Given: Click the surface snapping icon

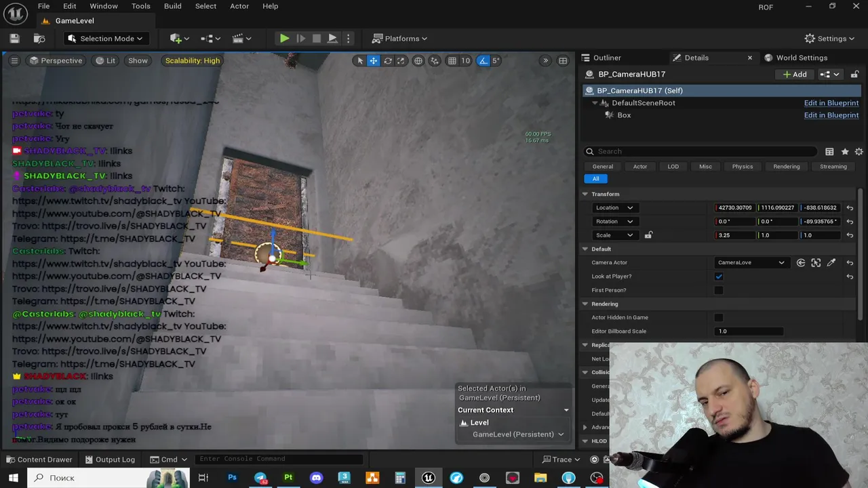Looking at the screenshot, I should pyautogui.click(x=435, y=60).
